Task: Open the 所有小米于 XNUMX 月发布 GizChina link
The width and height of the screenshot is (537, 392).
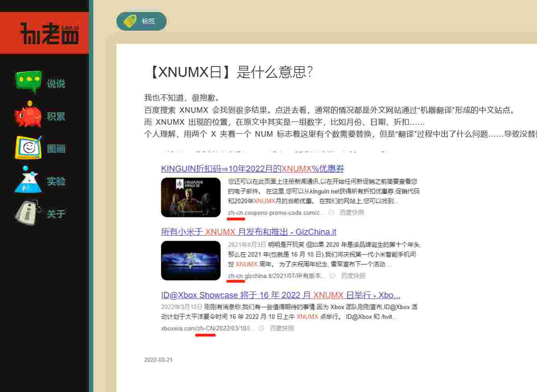Action: pos(248,232)
